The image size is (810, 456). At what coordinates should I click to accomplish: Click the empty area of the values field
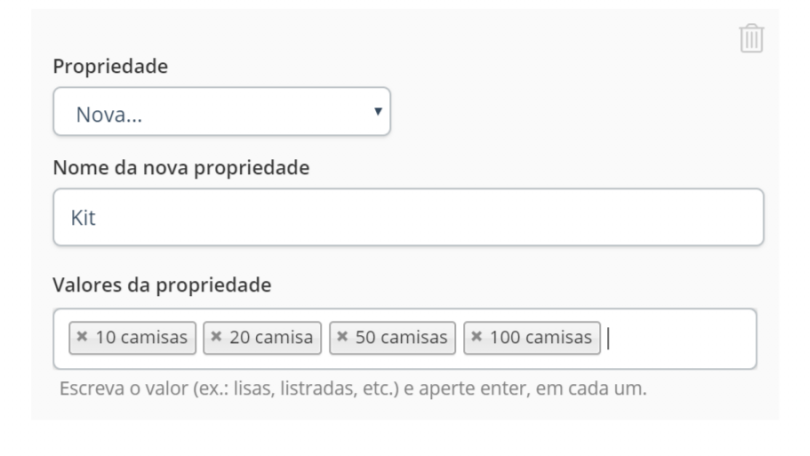pyautogui.click(x=682, y=339)
